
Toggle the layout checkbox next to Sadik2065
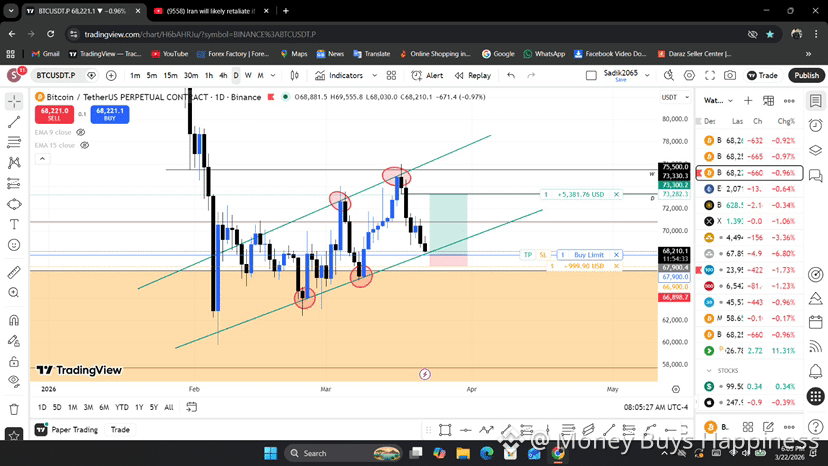[x=591, y=76]
